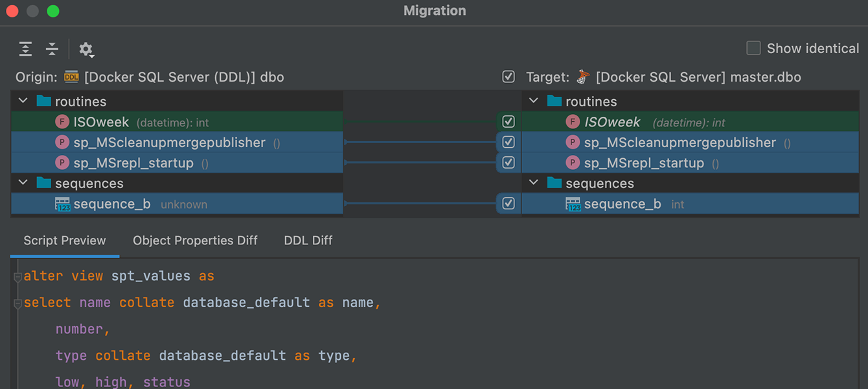Open the migration settings gear menu
868x389 pixels.
pos(86,49)
